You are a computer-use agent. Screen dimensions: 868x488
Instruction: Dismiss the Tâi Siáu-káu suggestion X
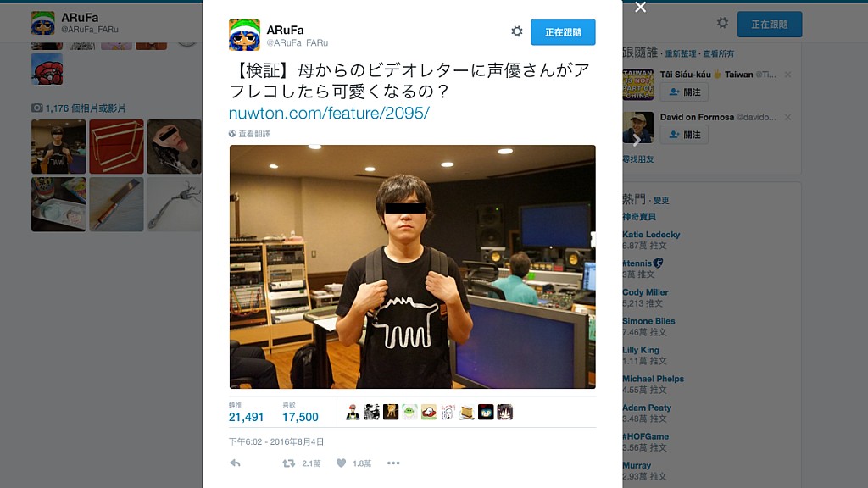click(787, 75)
